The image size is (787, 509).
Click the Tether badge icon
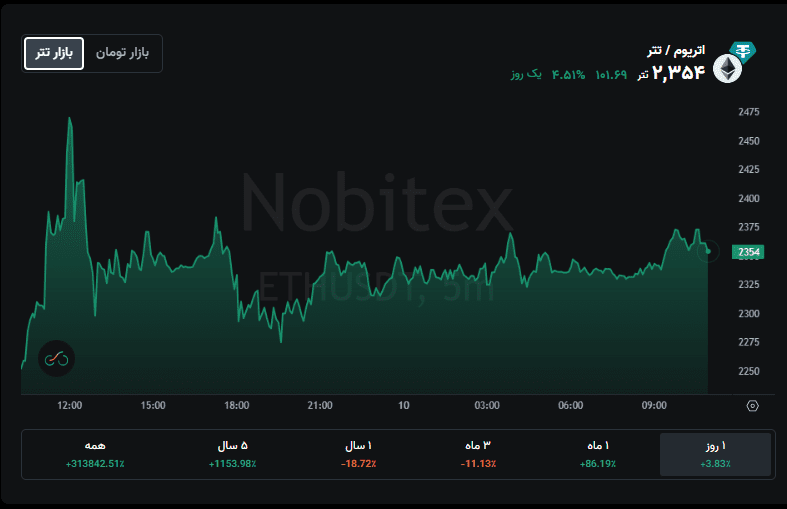(x=743, y=50)
